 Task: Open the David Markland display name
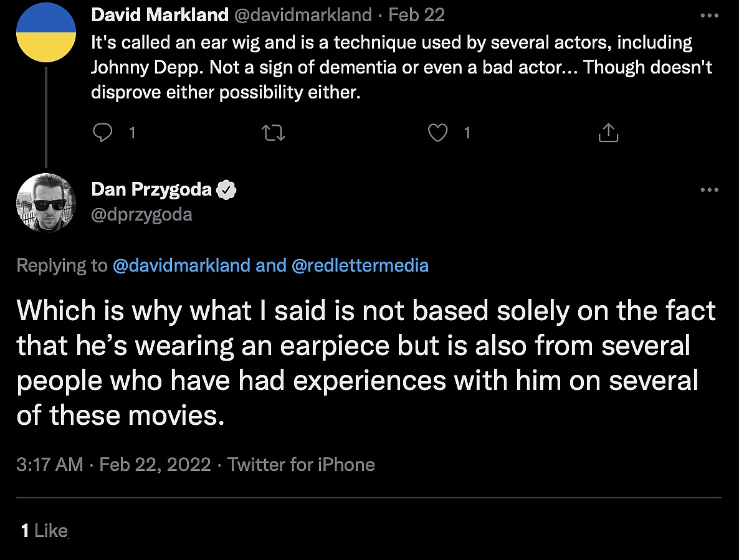(159, 16)
